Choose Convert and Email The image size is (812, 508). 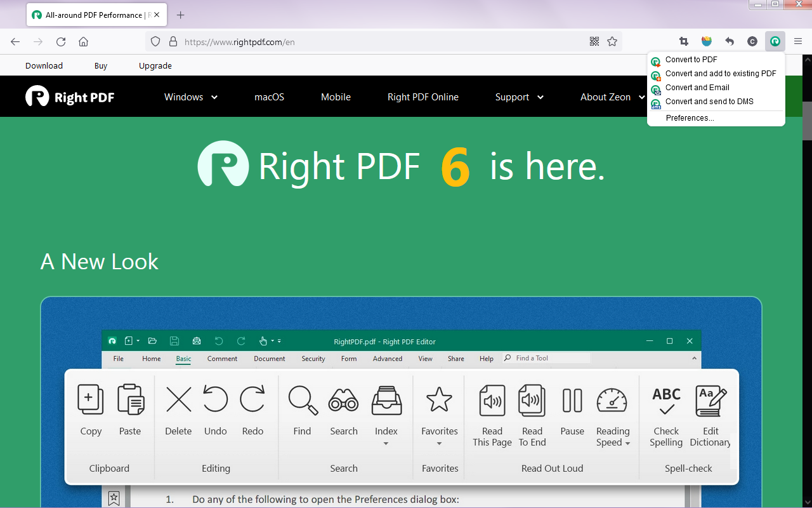716,88
